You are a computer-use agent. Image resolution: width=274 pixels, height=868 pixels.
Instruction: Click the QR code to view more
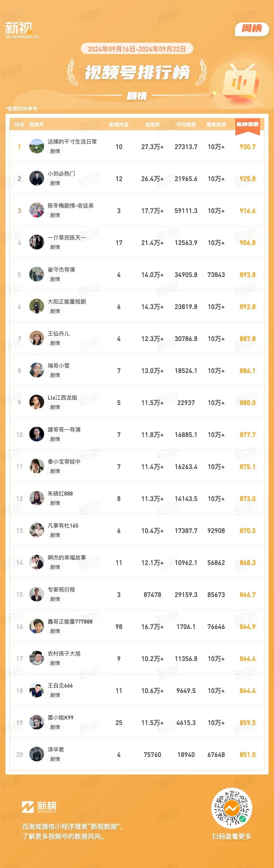(x=232, y=808)
